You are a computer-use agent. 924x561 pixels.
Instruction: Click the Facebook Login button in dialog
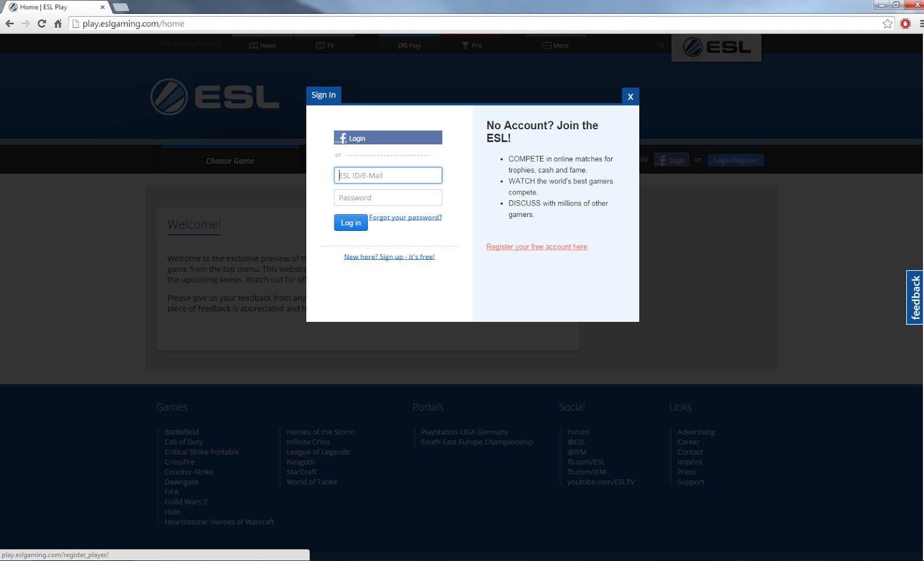(x=388, y=138)
